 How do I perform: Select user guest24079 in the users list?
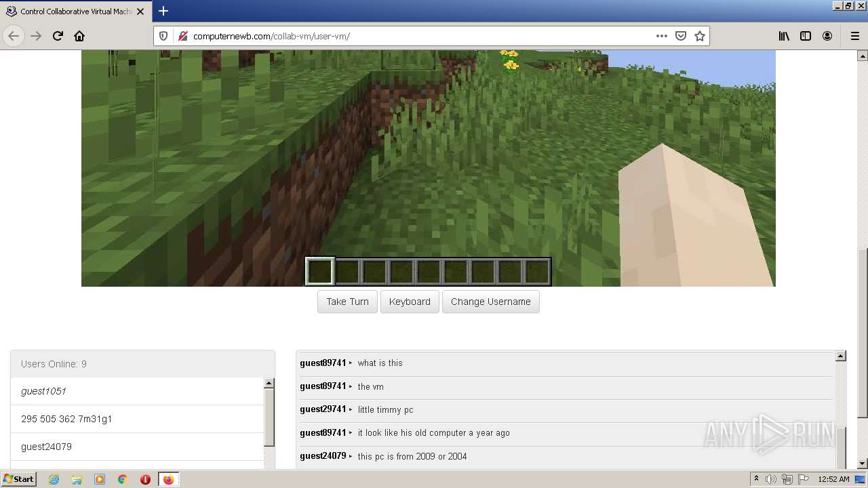tap(137, 447)
